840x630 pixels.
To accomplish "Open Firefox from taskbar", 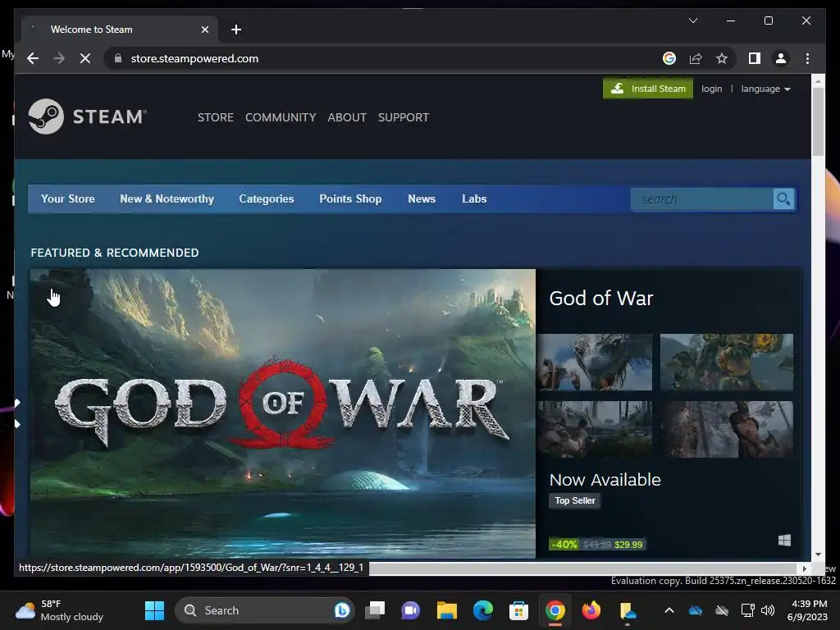I will pos(591,610).
